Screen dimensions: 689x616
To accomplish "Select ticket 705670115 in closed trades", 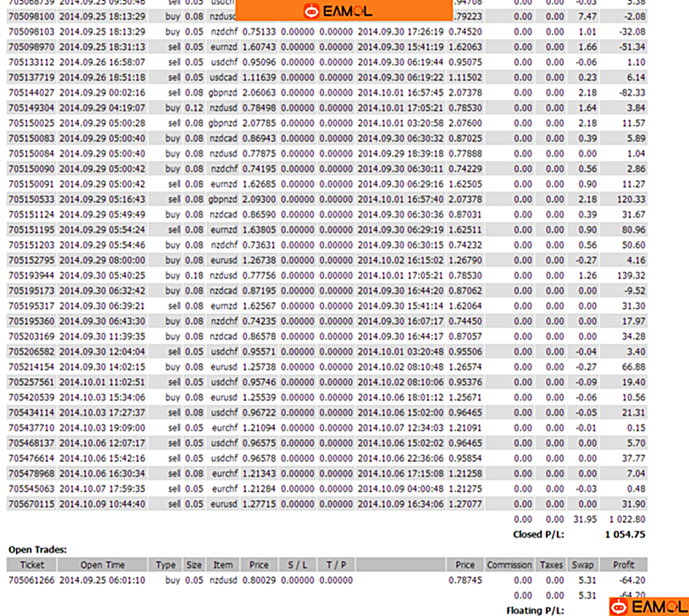I will coord(31,504).
